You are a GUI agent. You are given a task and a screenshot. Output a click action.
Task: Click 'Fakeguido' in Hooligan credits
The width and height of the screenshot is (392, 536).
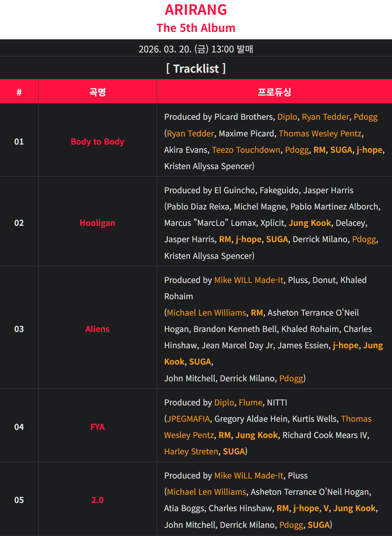pyautogui.click(x=279, y=190)
